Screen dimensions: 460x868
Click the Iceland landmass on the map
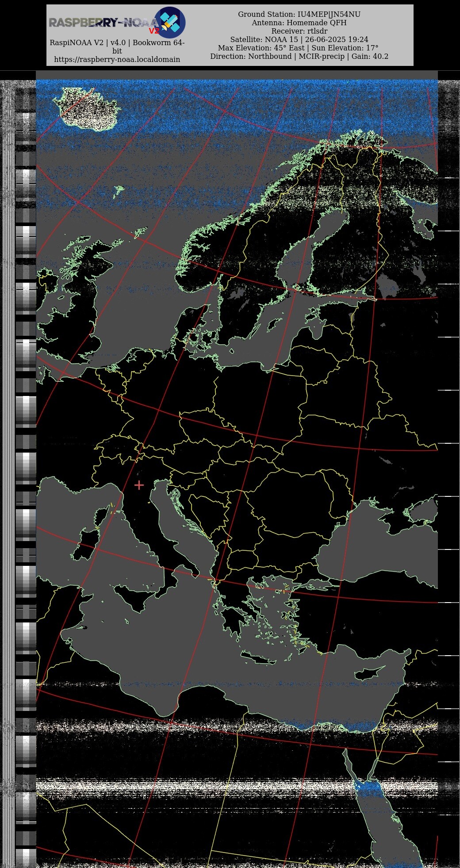point(88,109)
